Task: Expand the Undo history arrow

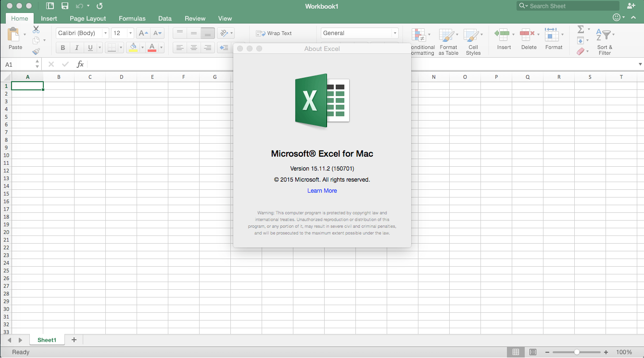Action: pos(88,6)
